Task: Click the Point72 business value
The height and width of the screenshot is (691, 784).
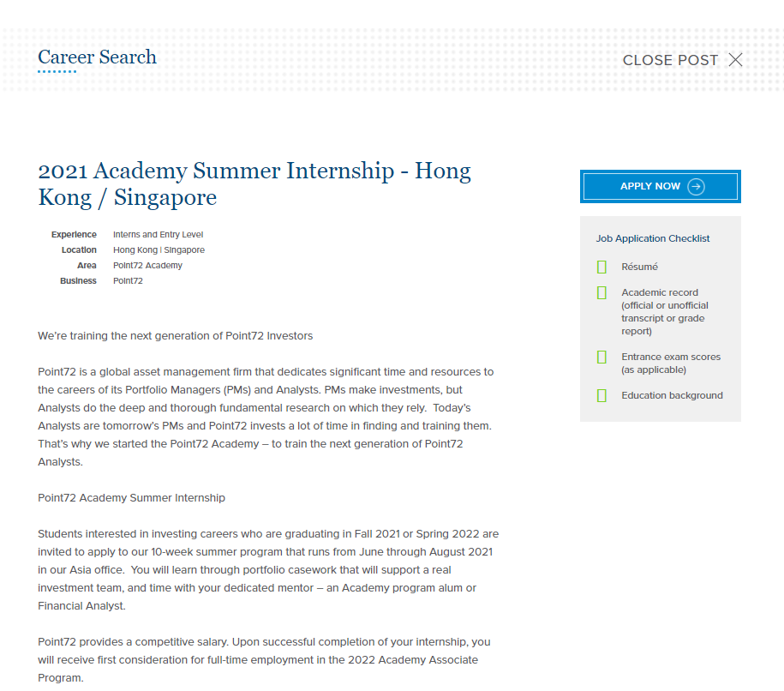Action: [128, 281]
